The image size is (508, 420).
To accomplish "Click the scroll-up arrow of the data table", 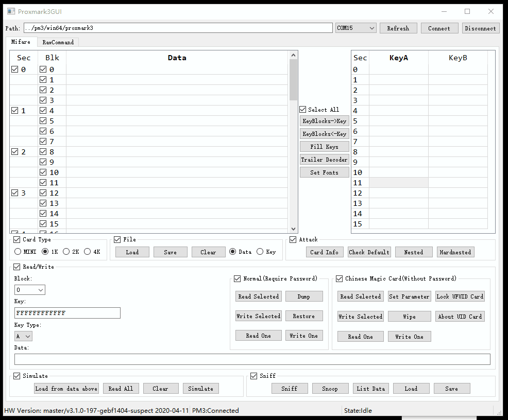I will (x=293, y=55).
